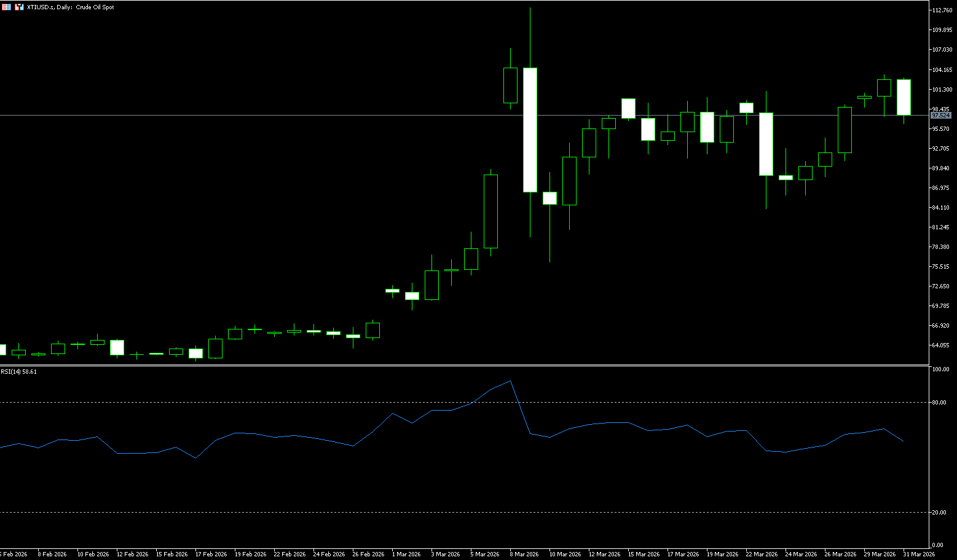Select the RSI(14) 58.61 indicator label
This screenshot has width=957, height=560.
[19, 372]
